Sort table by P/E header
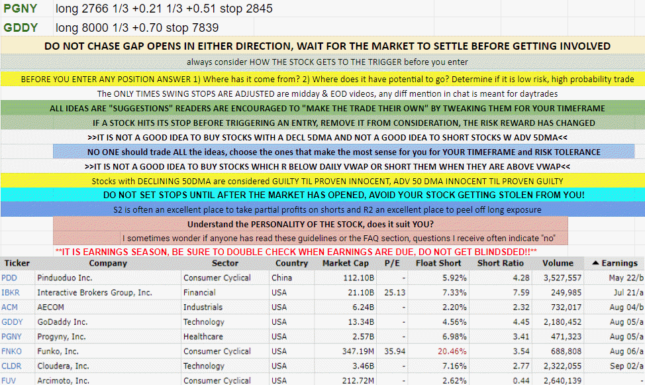 392,263
